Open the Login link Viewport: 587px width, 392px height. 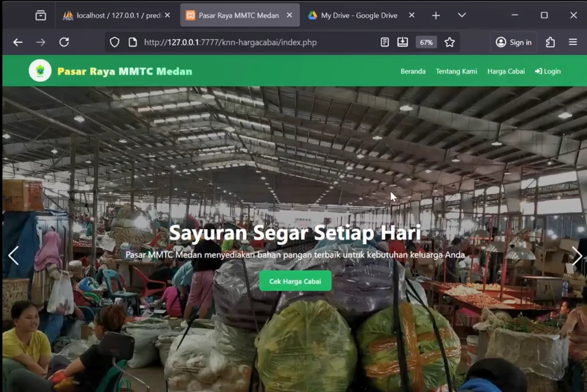click(x=547, y=71)
